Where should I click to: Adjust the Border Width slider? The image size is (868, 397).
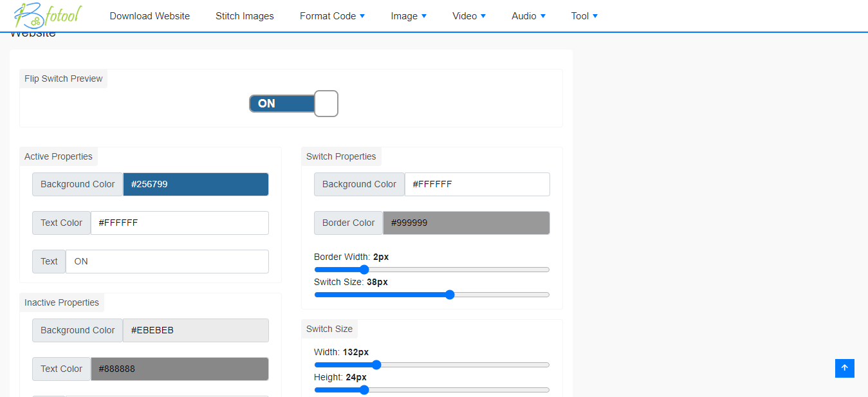point(364,270)
